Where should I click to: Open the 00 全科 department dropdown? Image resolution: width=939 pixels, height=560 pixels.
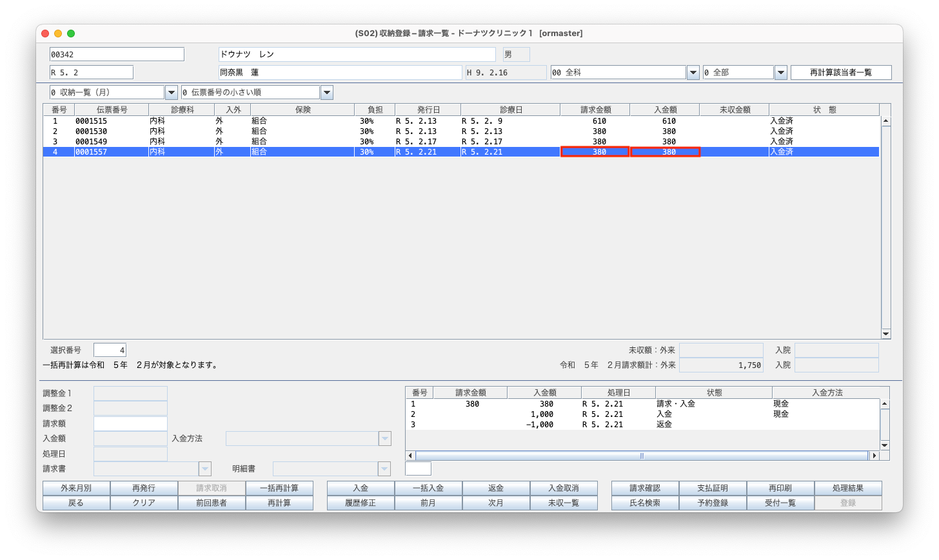coord(693,73)
